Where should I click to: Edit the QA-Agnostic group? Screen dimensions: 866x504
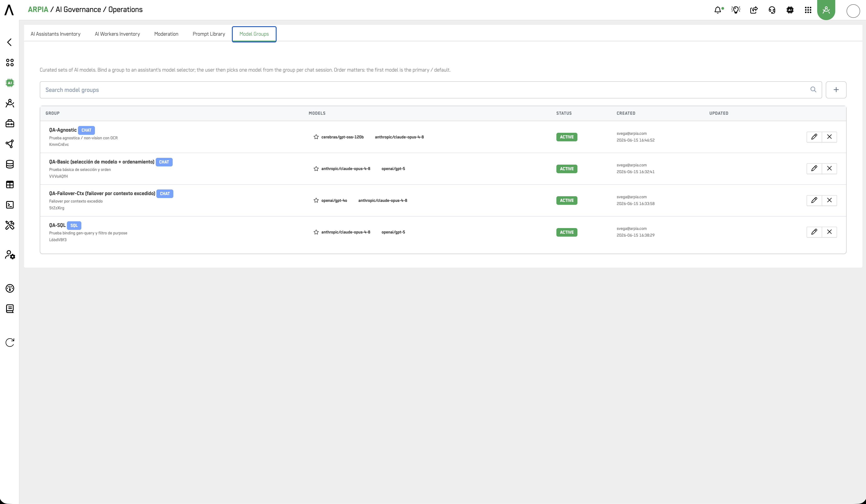pos(814,137)
